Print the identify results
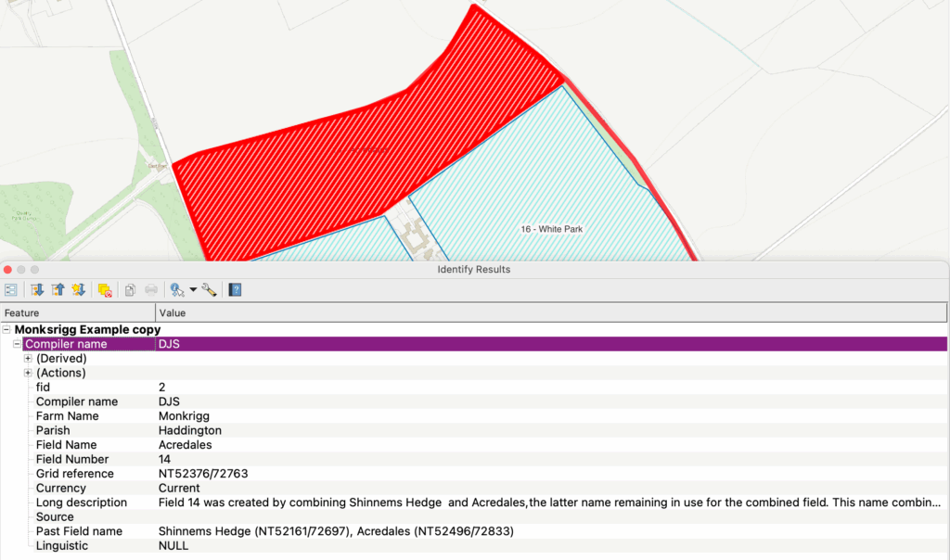The image size is (950, 560). (x=151, y=290)
